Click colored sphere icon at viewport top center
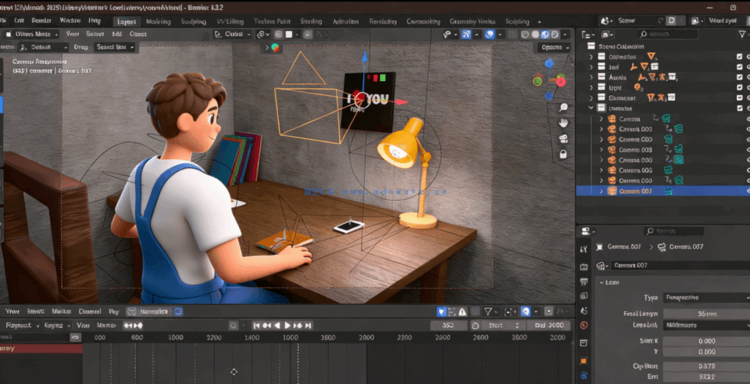The height and width of the screenshot is (384, 750). coord(275,47)
